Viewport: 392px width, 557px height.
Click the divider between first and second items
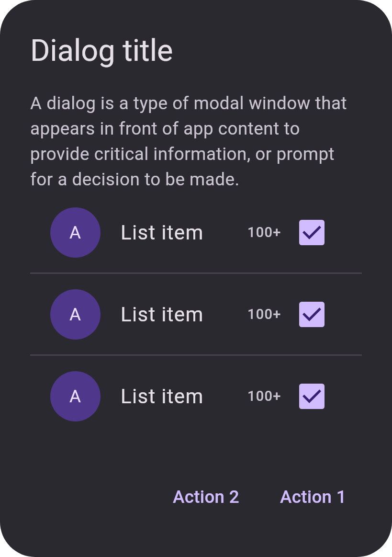pos(196,273)
